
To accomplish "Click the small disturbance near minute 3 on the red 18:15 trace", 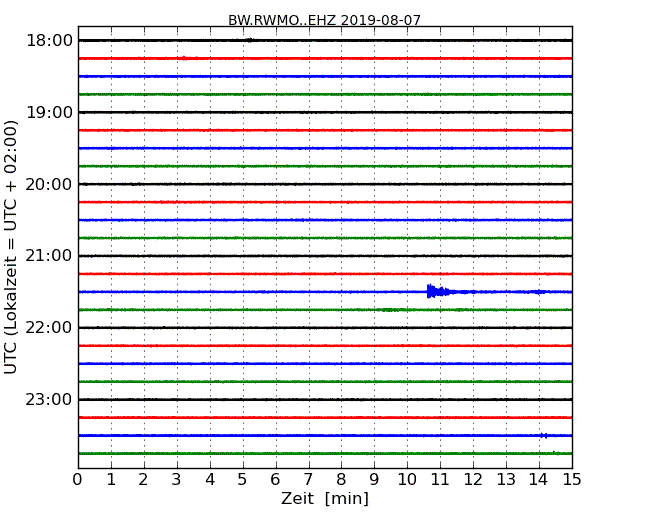I will click(x=185, y=58).
